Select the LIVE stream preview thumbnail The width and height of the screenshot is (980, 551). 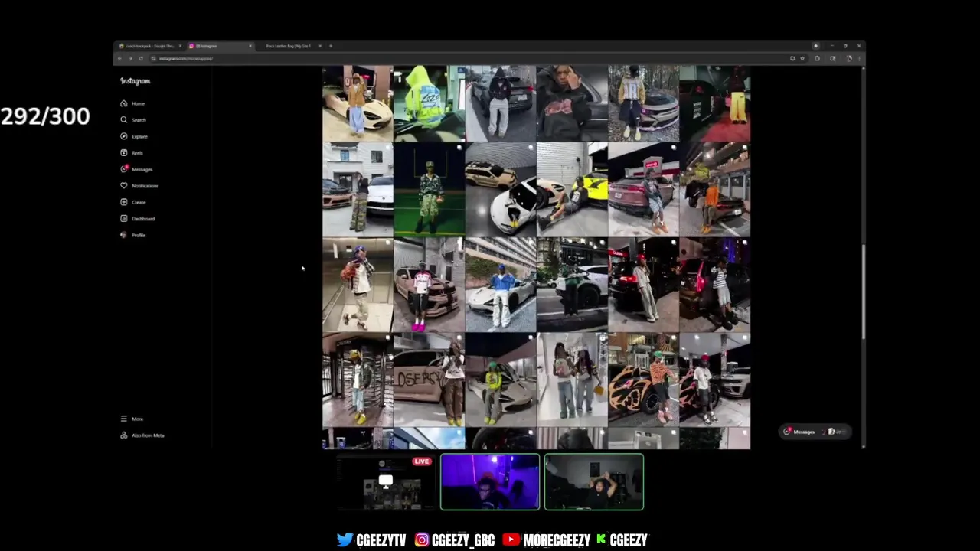coord(386,482)
